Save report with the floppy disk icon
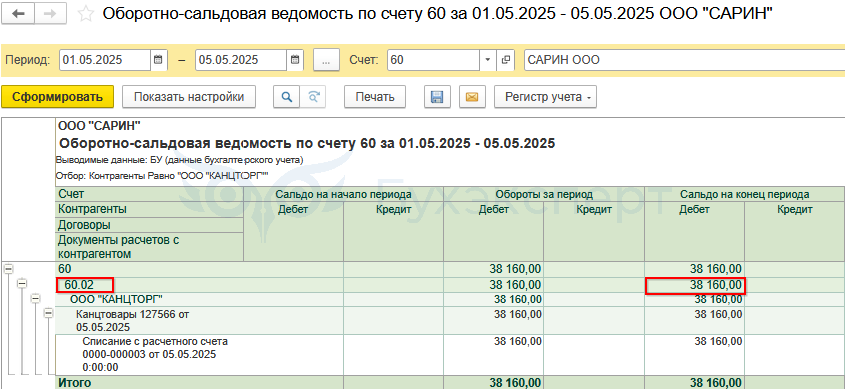Image resolution: width=845 pixels, height=389 pixels. tap(437, 97)
